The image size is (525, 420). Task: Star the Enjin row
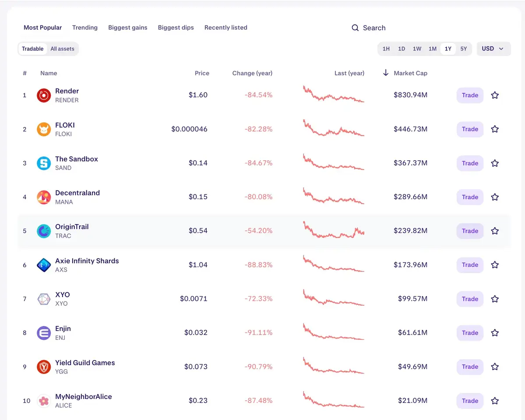495,333
